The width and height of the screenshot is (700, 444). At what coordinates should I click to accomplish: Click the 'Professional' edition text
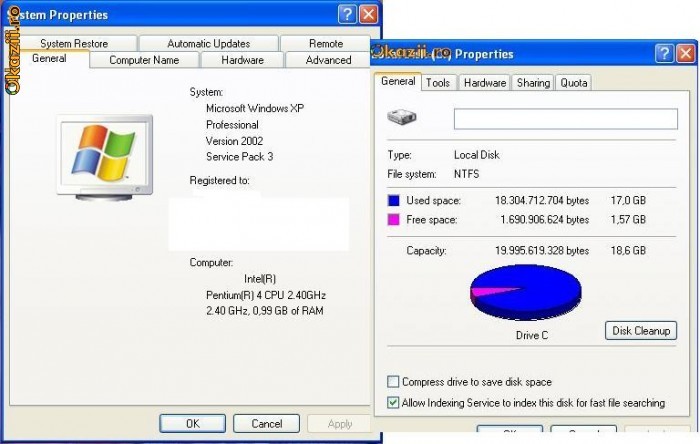click(232, 125)
